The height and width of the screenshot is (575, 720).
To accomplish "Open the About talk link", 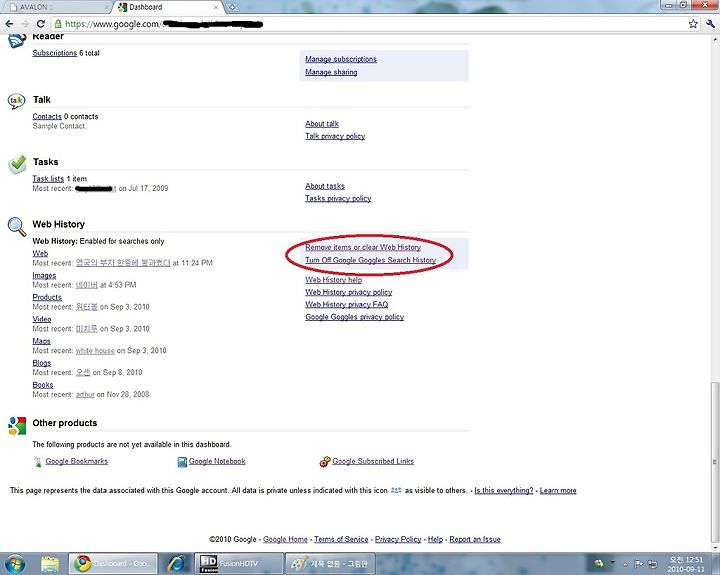I will 322,124.
